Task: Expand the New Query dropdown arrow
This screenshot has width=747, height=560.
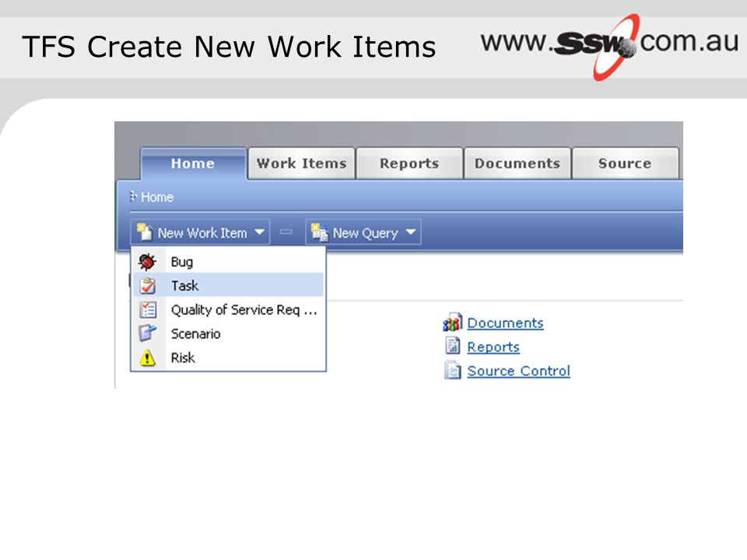Action: pos(411,232)
